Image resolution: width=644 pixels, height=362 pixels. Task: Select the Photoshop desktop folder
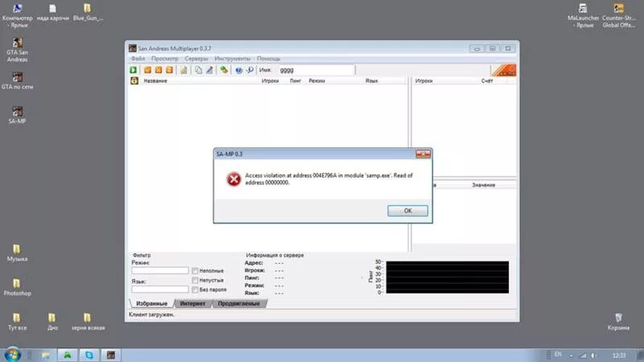pyautogui.click(x=17, y=287)
